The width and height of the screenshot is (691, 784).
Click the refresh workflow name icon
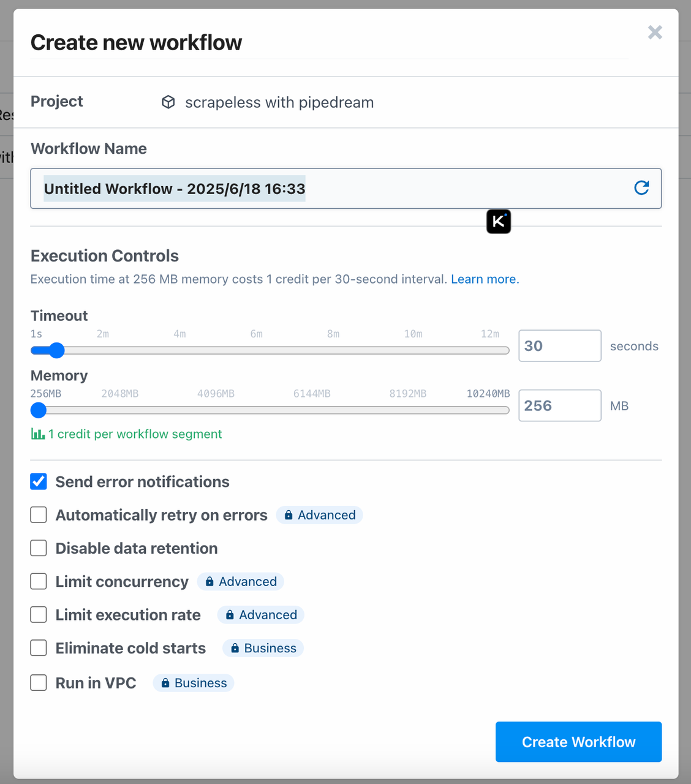[641, 188]
